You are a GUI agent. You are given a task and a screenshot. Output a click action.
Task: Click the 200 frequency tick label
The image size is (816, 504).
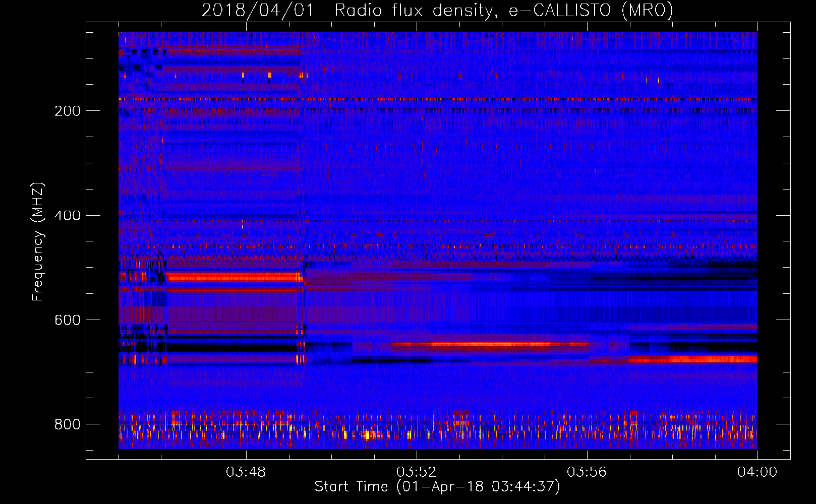pos(68,111)
